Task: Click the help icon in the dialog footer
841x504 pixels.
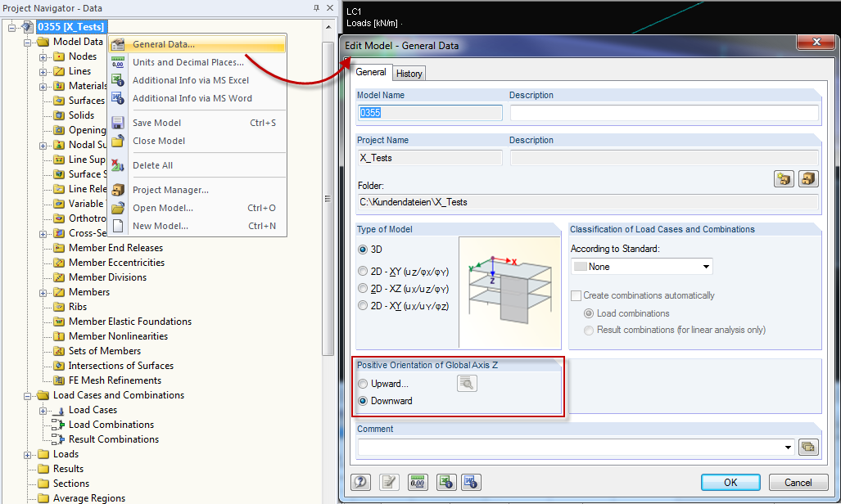Action: coord(361,482)
